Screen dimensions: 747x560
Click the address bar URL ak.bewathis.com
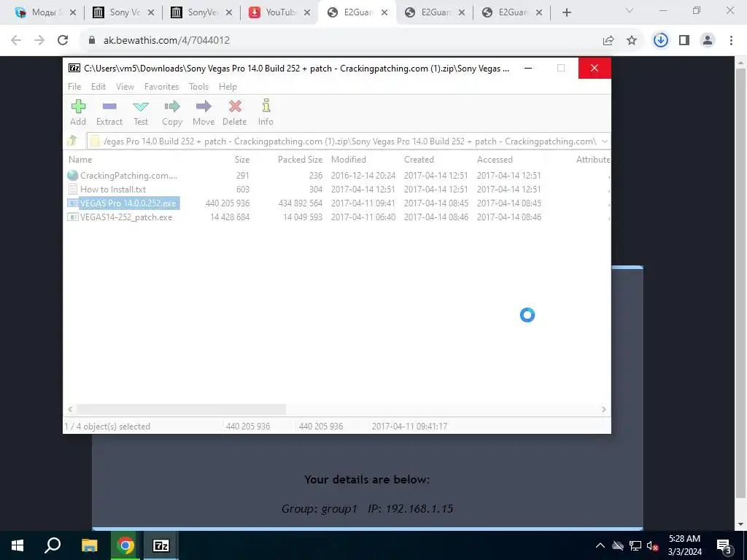(x=167, y=41)
